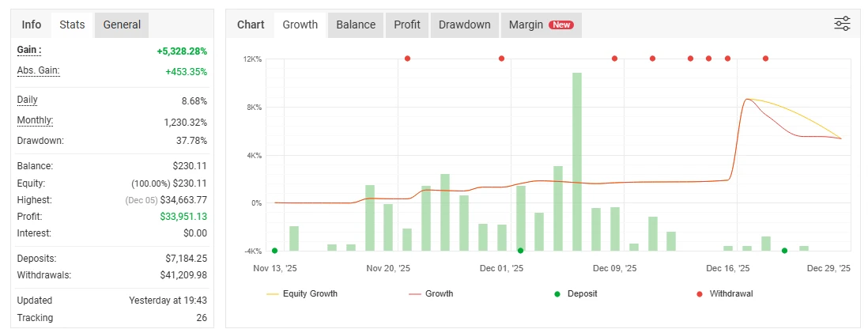Click the green deposit dot near Nov 13
This screenshot has height=329, width=868.
click(x=274, y=251)
